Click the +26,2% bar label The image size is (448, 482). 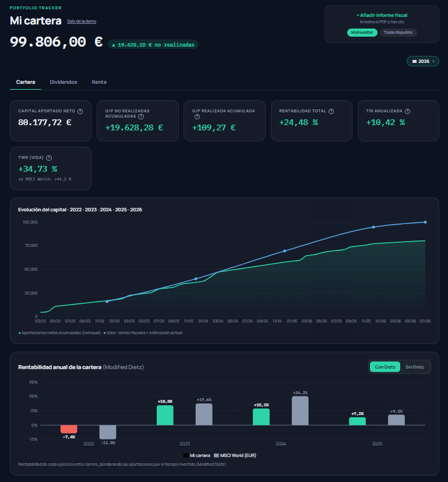click(300, 393)
